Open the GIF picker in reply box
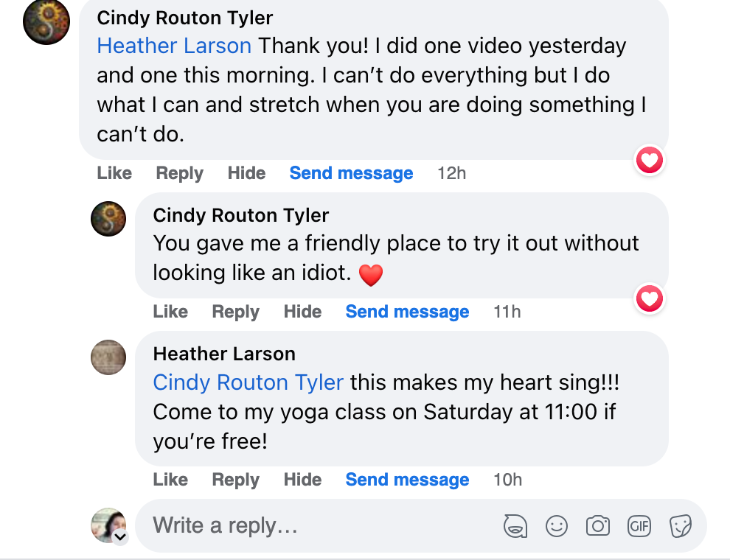 639,526
